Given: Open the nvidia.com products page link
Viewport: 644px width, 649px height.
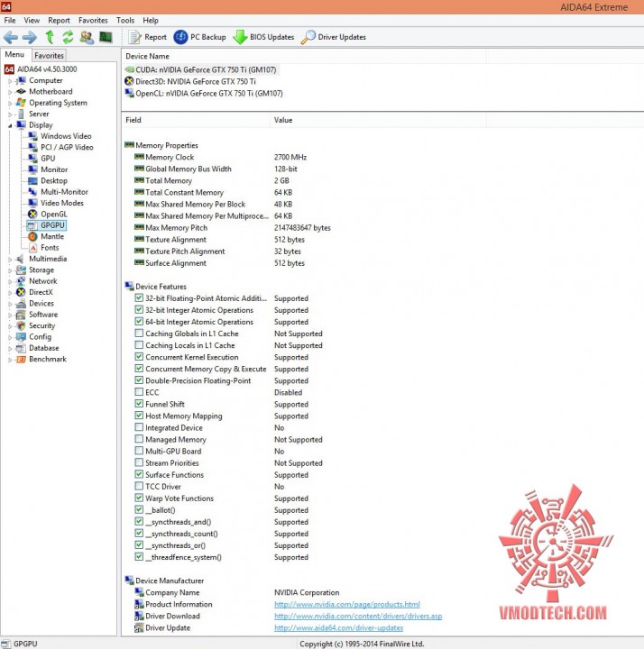Looking at the screenshot, I should pos(347,604).
